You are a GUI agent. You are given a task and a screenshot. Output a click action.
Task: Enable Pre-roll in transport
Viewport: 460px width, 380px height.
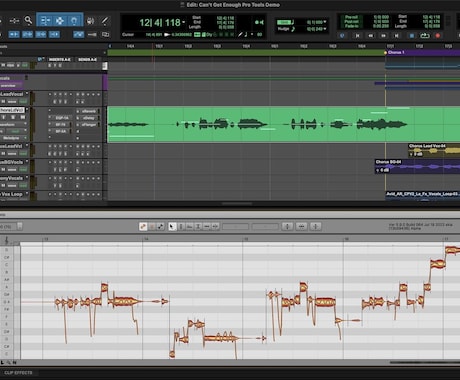[x=351, y=17]
